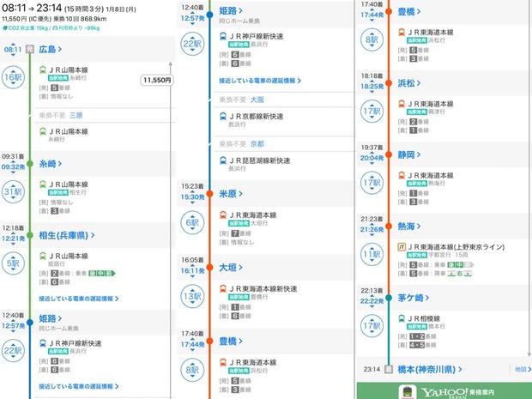The width and height of the screenshot is (532, 399).
Task: Open the 米原 station link
Action: point(231,194)
